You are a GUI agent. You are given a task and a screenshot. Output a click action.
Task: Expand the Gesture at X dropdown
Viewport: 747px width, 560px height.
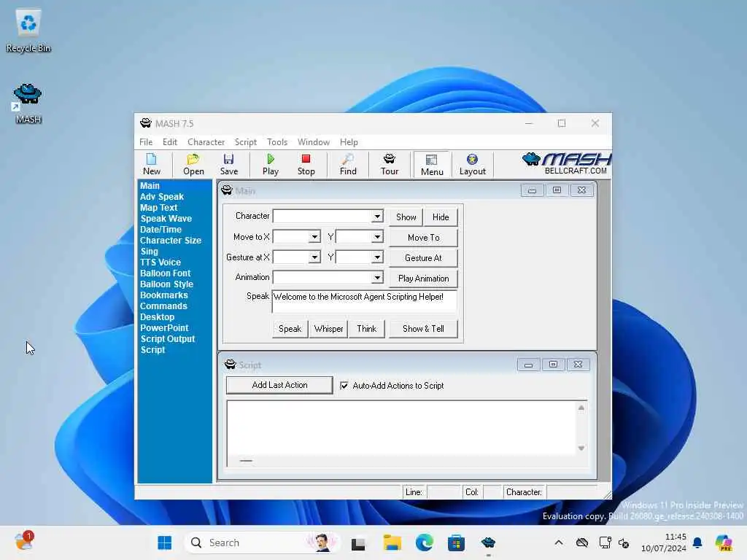[314, 257]
